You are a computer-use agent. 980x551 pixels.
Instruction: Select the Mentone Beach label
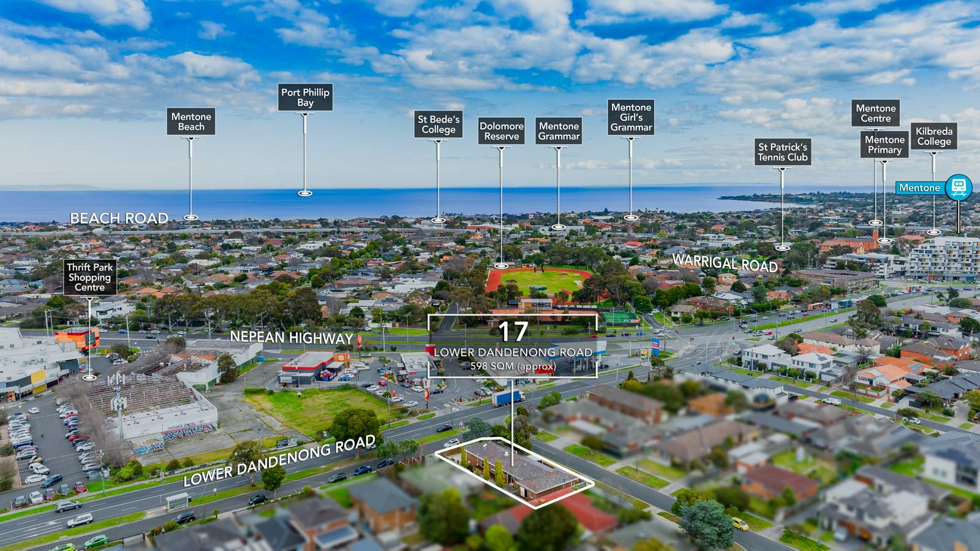[191, 121]
